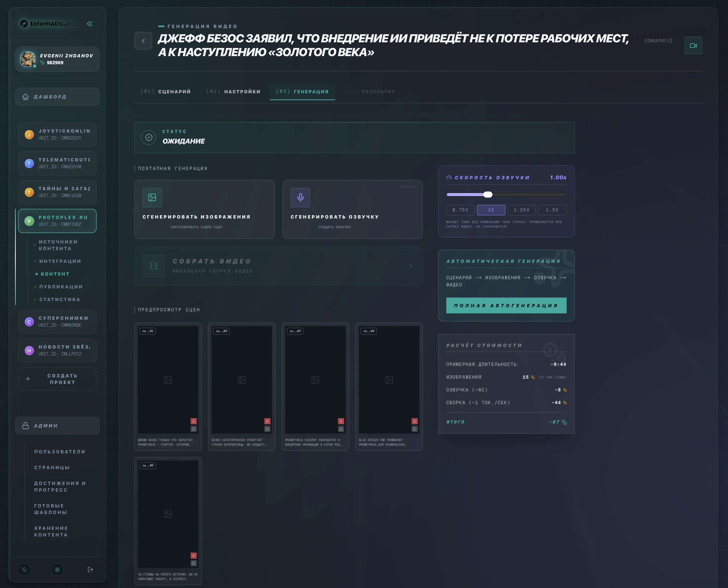The image size is (728, 588).
Task: Expand the PROTOPLEX.RU project in sidebar
Action: point(57,221)
